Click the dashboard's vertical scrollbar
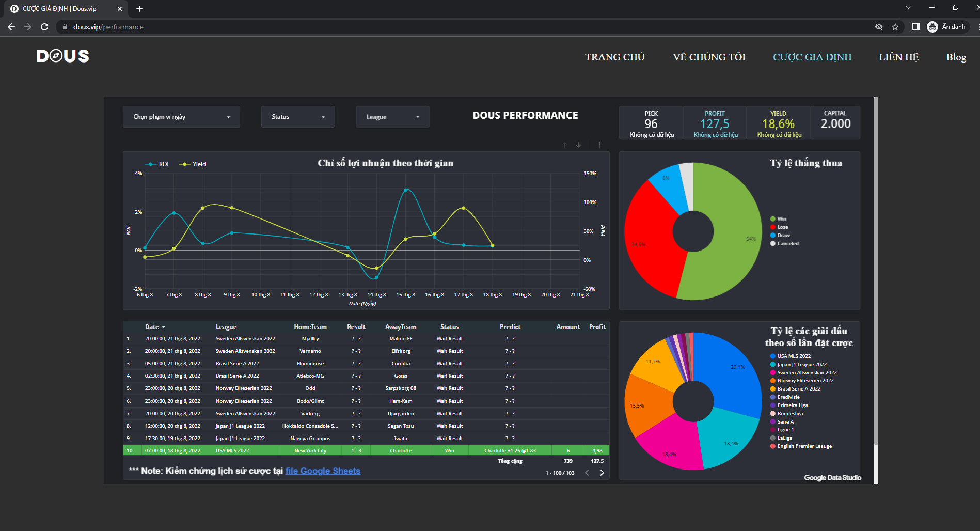The width and height of the screenshot is (980, 531). pos(876,269)
